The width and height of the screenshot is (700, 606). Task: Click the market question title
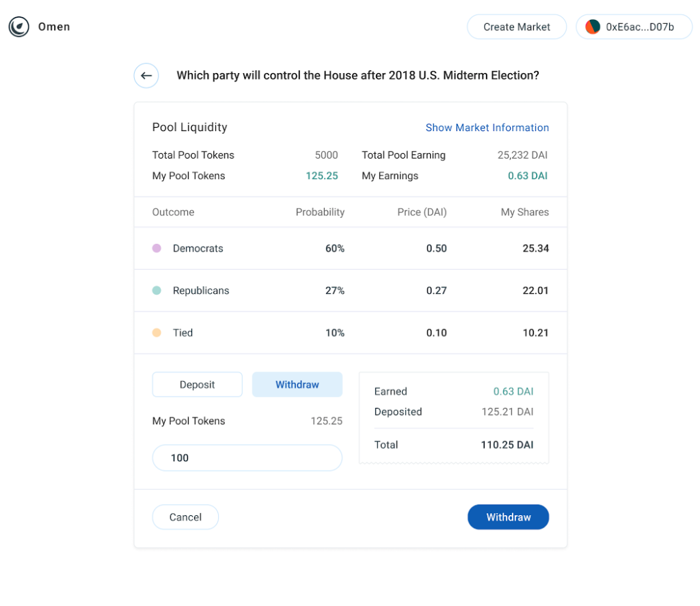tap(358, 75)
